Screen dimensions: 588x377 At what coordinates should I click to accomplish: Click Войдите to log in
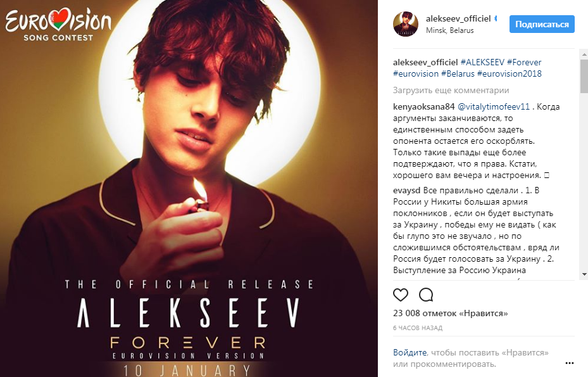pyautogui.click(x=410, y=352)
